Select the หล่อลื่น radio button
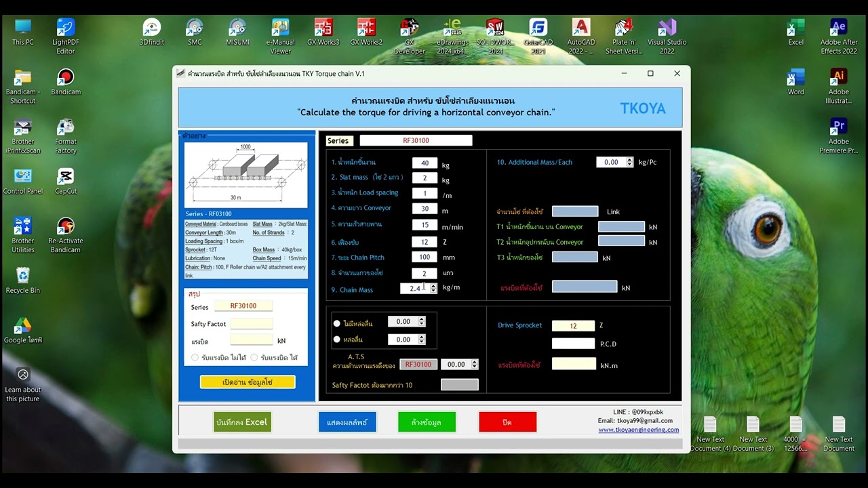This screenshot has width=868, height=488. 337,340
